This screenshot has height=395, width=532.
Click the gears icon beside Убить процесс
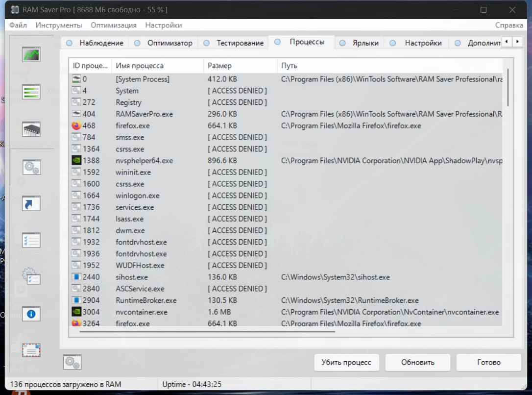coord(72,362)
